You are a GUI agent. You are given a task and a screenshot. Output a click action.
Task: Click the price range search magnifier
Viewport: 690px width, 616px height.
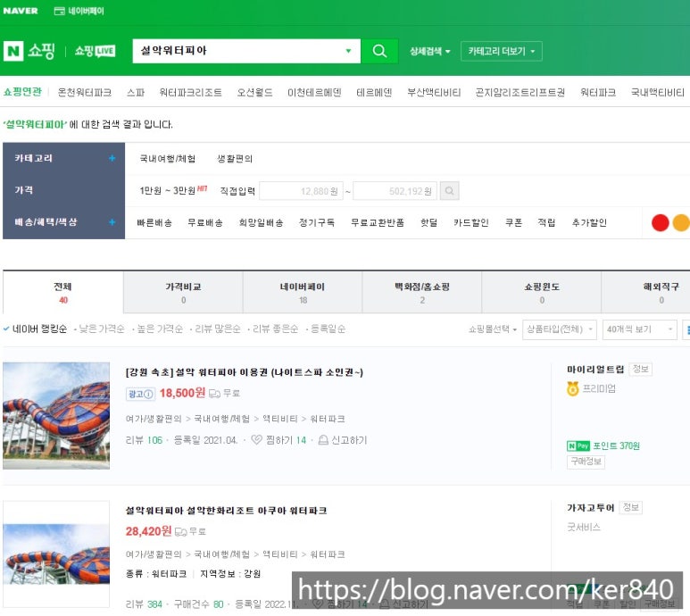pos(449,191)
